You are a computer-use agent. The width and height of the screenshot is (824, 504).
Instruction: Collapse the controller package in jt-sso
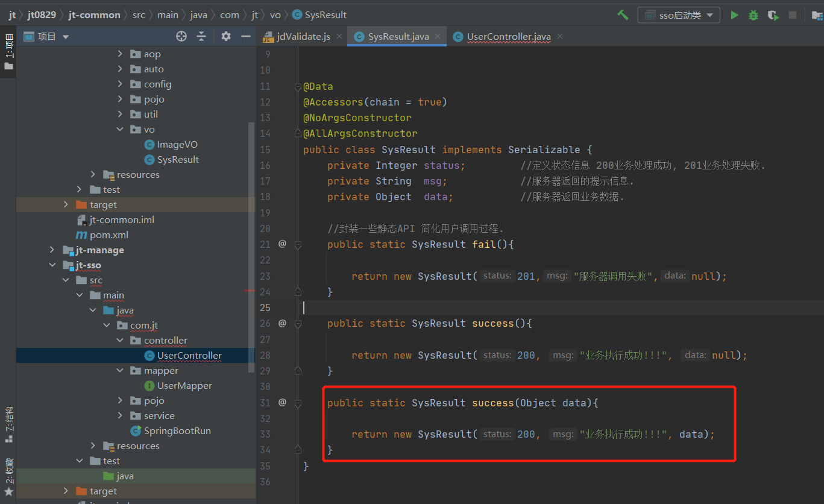121,341
